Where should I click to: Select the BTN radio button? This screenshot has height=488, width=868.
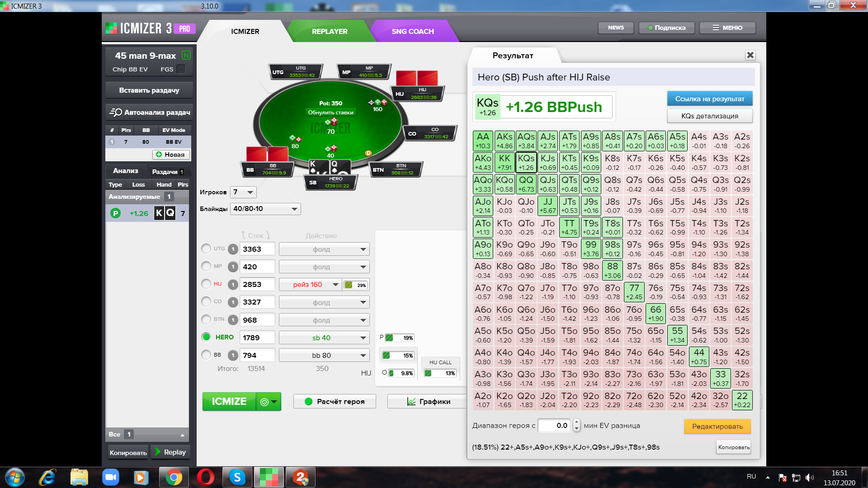tap(206, 319)
